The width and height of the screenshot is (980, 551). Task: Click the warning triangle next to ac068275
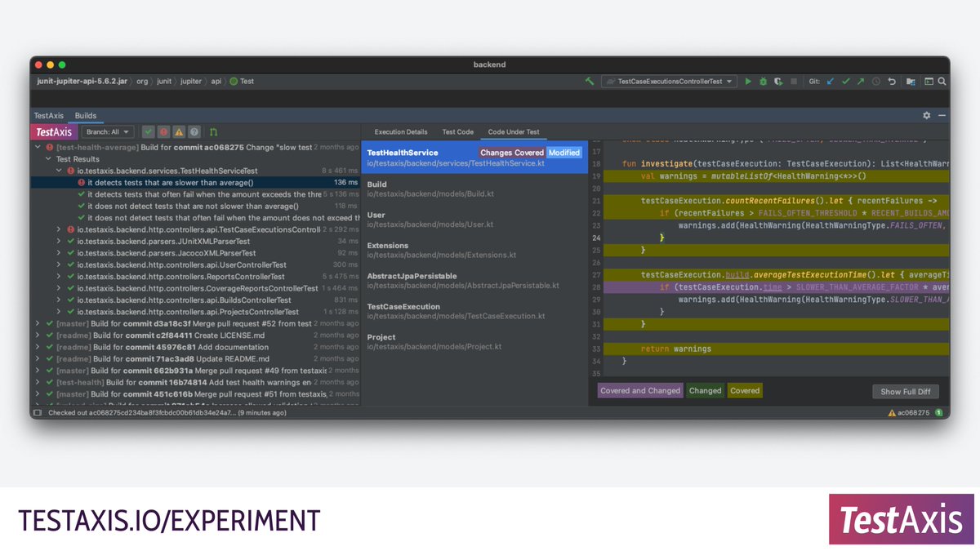[892, 413]
